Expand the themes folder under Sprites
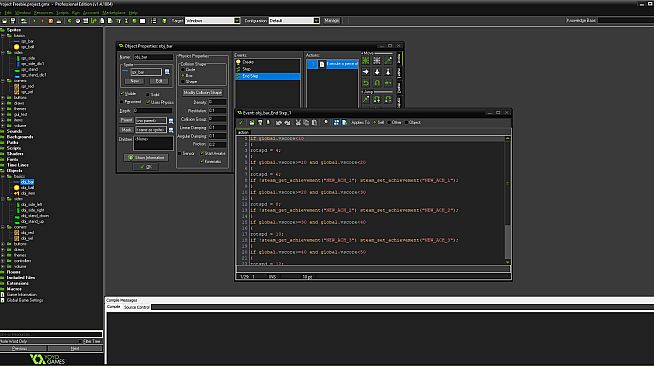This screenshot has height=366, width=654. (3, 109)
